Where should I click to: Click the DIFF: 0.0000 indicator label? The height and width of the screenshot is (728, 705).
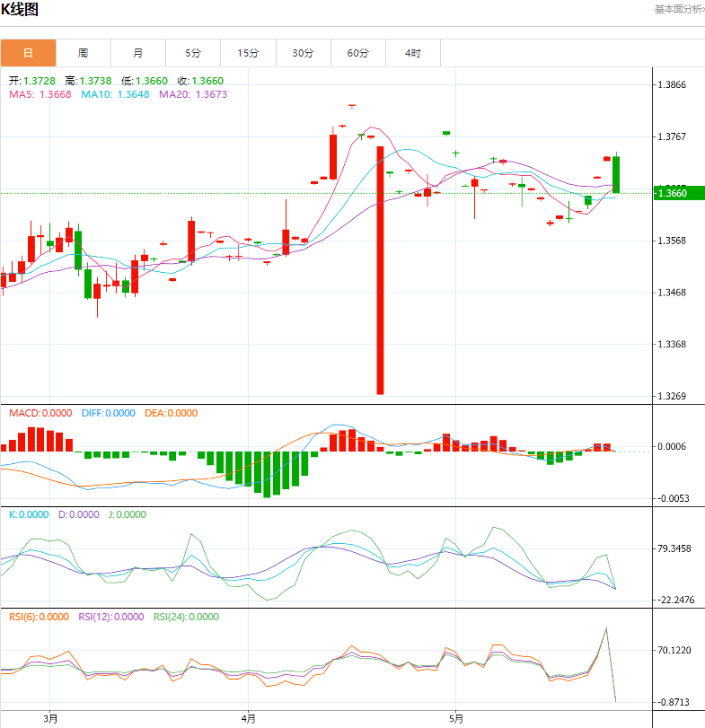click(x=108, y=413)
